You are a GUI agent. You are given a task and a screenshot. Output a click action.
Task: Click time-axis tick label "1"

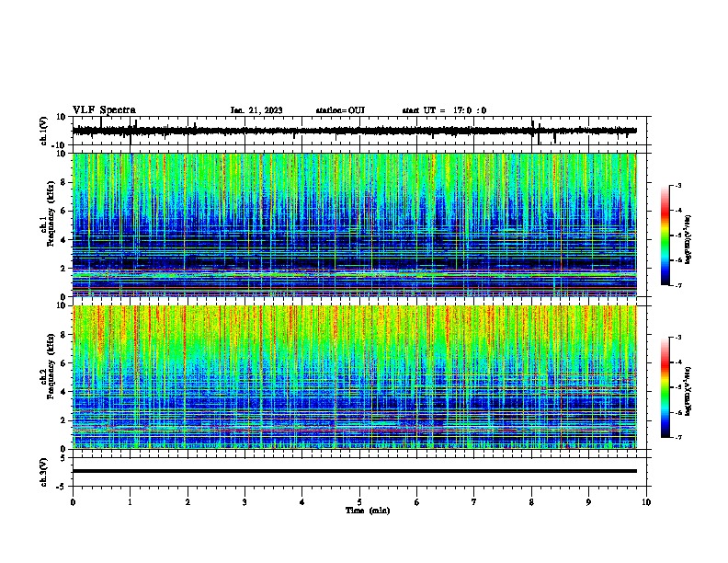(130, 502)
